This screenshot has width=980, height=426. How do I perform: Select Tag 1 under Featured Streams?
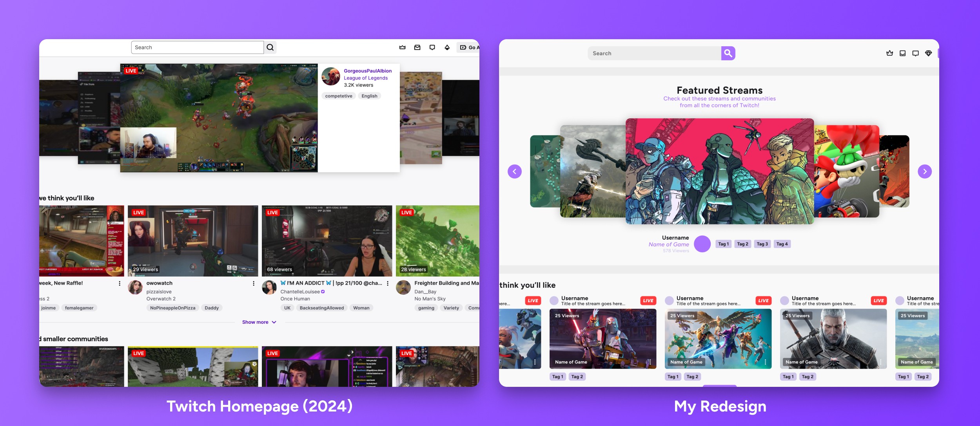pyautogui.click(x=723, y=244)
